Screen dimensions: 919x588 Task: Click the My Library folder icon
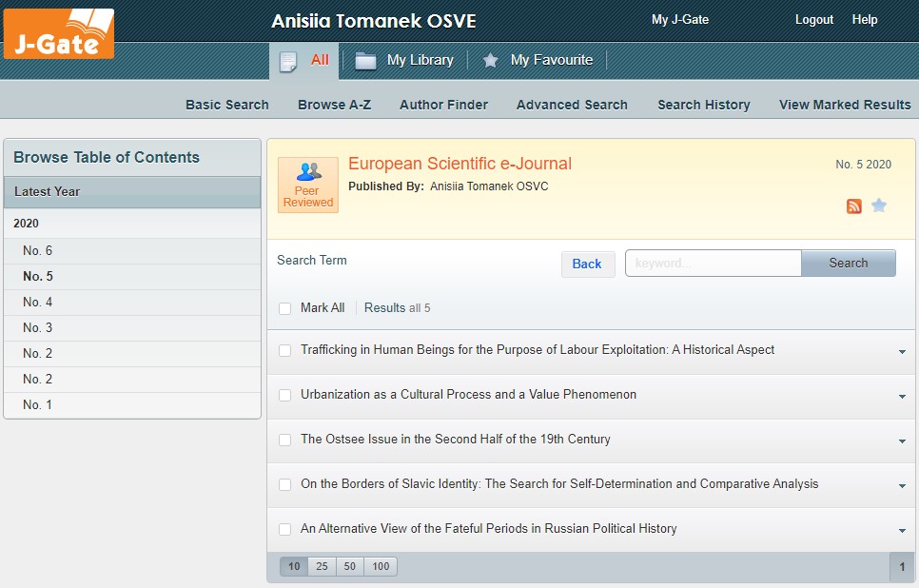365,60
